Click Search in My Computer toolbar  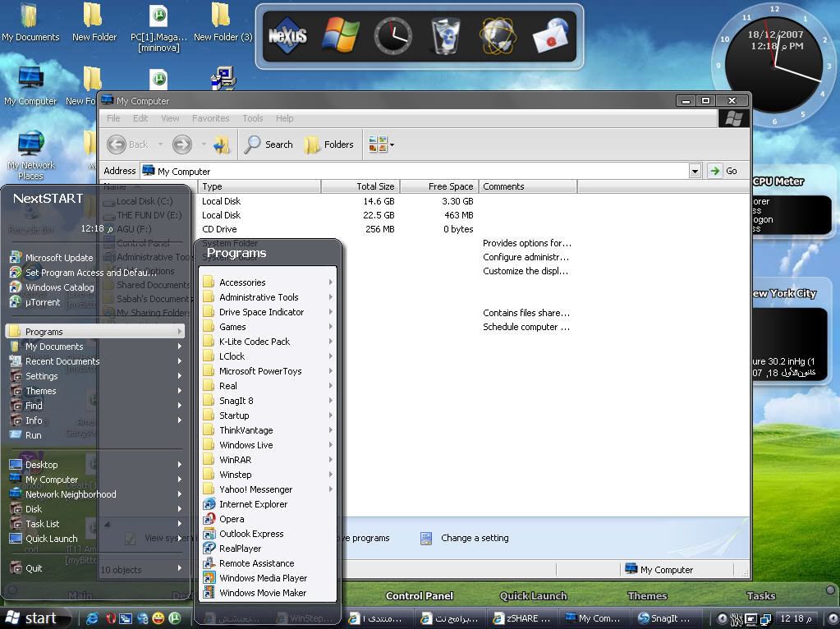click(269, 145)
